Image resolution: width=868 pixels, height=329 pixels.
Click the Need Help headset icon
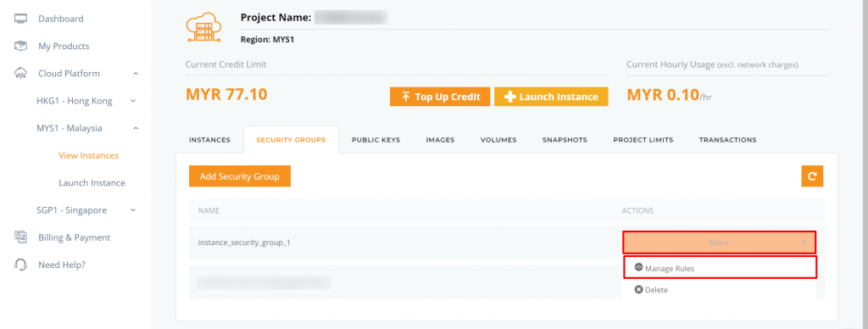20,265
